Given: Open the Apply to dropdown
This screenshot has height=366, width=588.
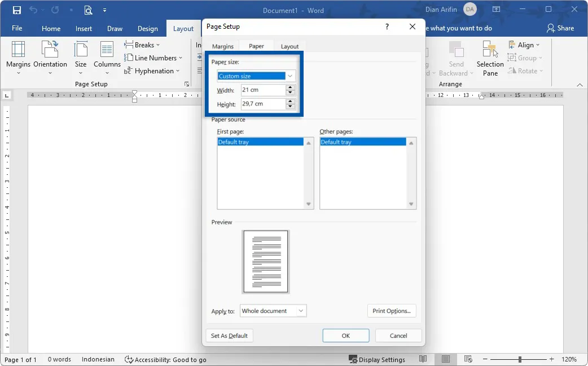Looking at the screenshot, I should pyautogui.click(x=301, y=311).
